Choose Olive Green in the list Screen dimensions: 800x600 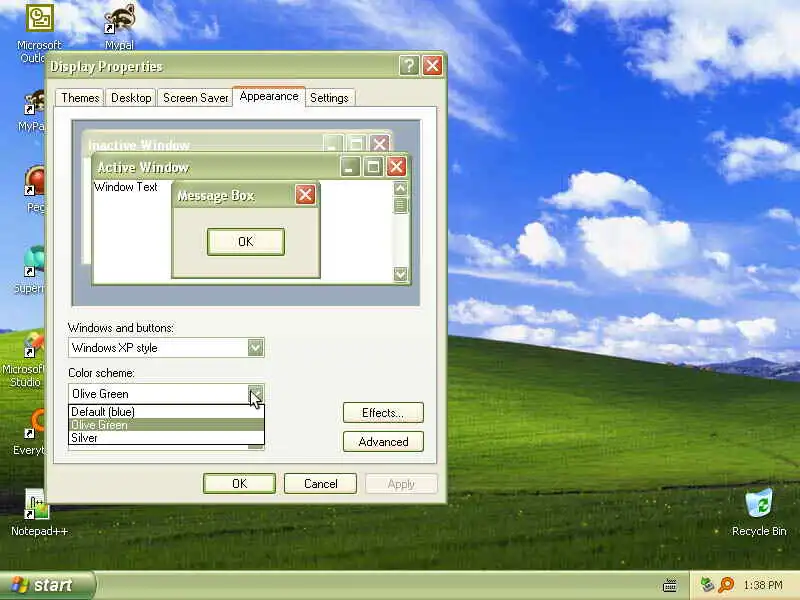166,424
